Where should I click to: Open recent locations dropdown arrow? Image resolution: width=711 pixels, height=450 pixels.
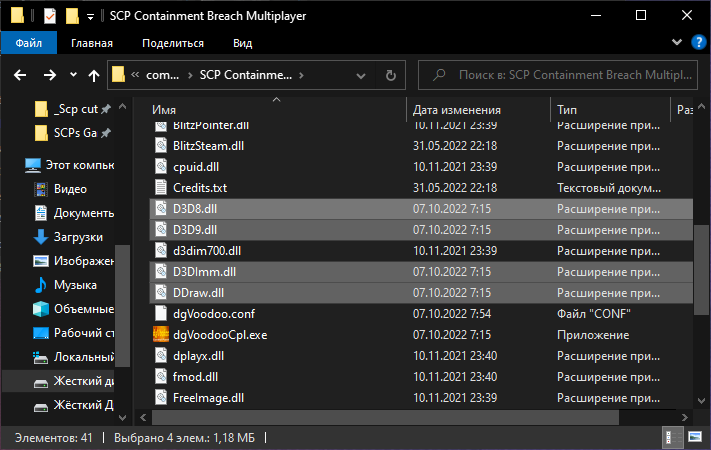click(73, 75)
